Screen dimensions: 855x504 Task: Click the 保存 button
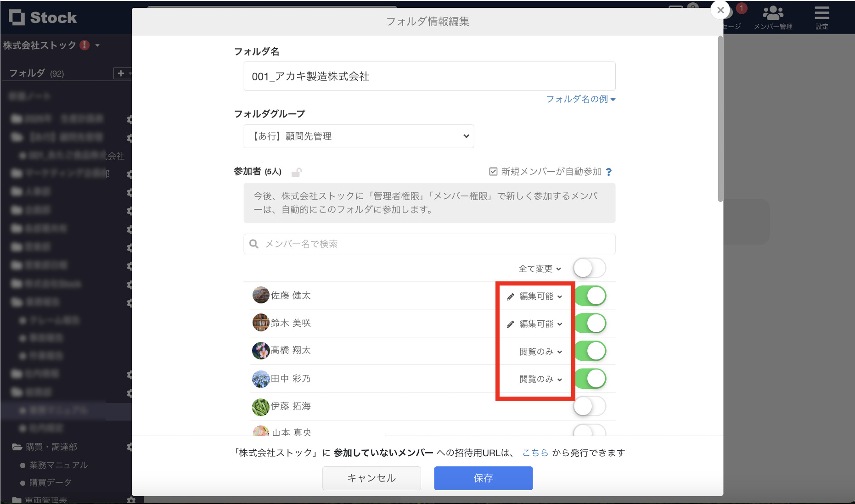[483, 478]
